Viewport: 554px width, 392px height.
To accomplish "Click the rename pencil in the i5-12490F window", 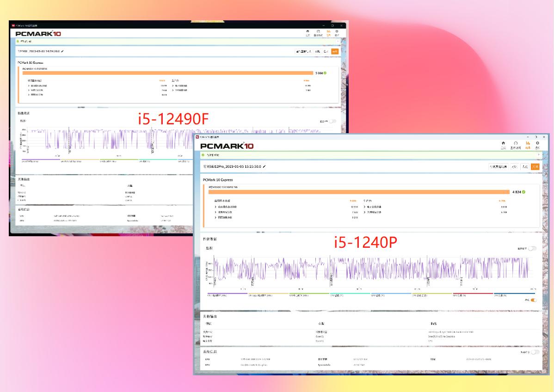I will point(62,51).
